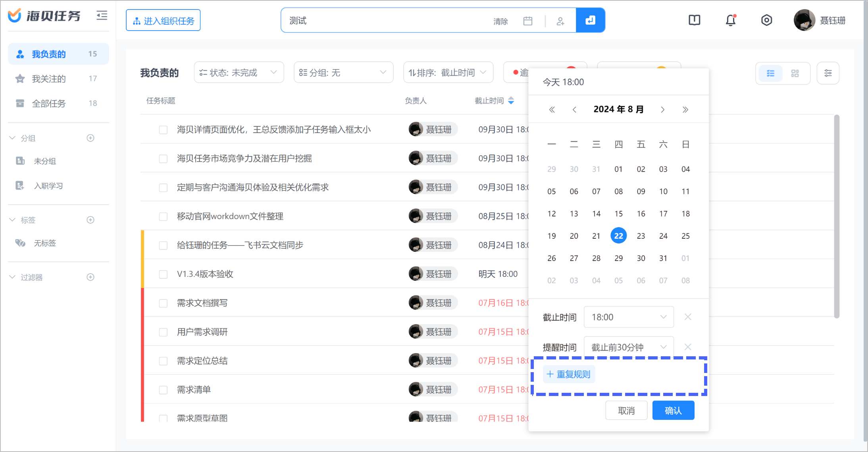Check the 移动官网workdown文件整理 checkbox
Image resolution: width=868 pixels, height=452 pixels.
click(163, 216)
